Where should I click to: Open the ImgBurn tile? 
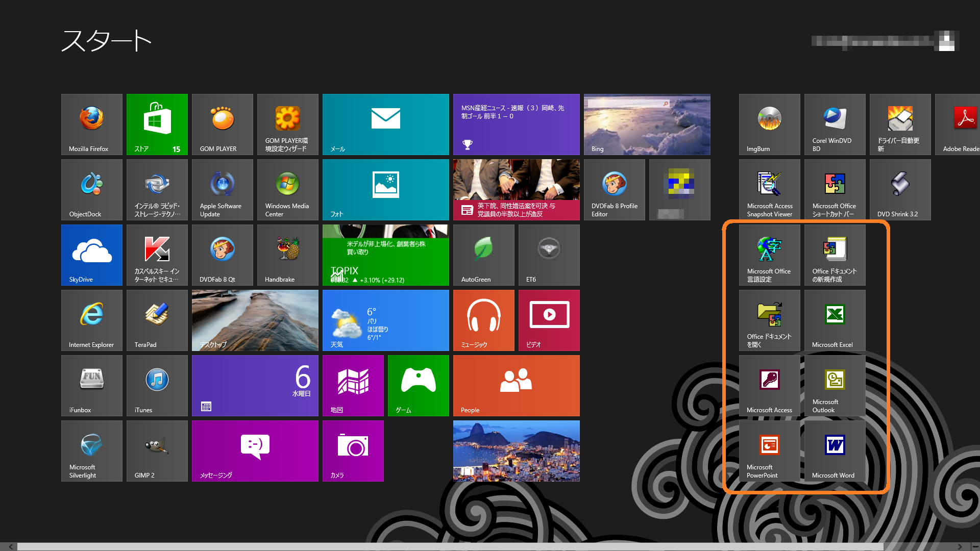tap(769, 124)
